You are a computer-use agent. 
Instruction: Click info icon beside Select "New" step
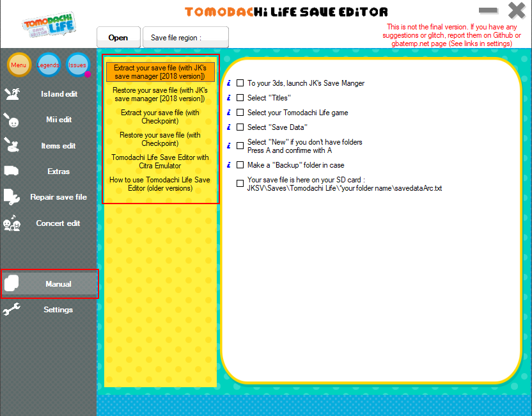(229, 146)
